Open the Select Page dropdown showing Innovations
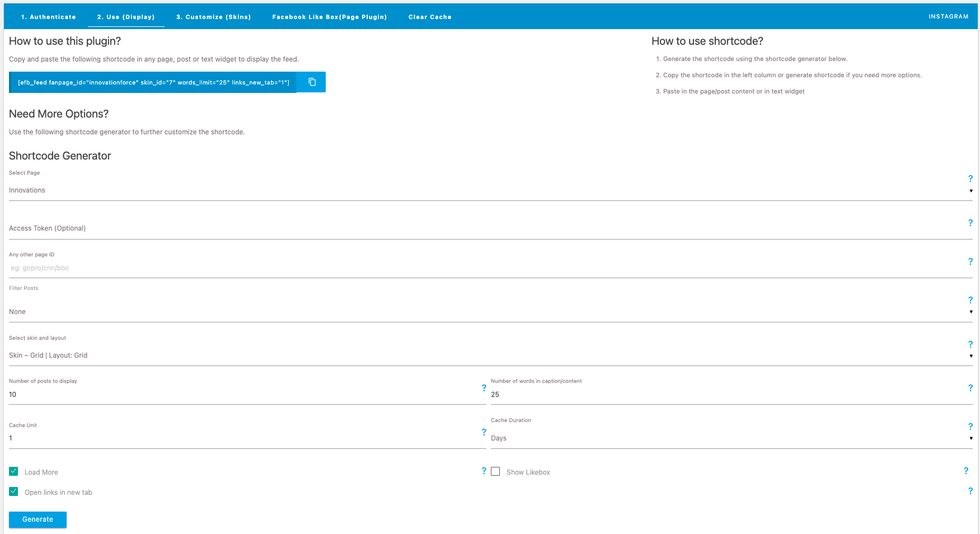 [x=490, y=190]
